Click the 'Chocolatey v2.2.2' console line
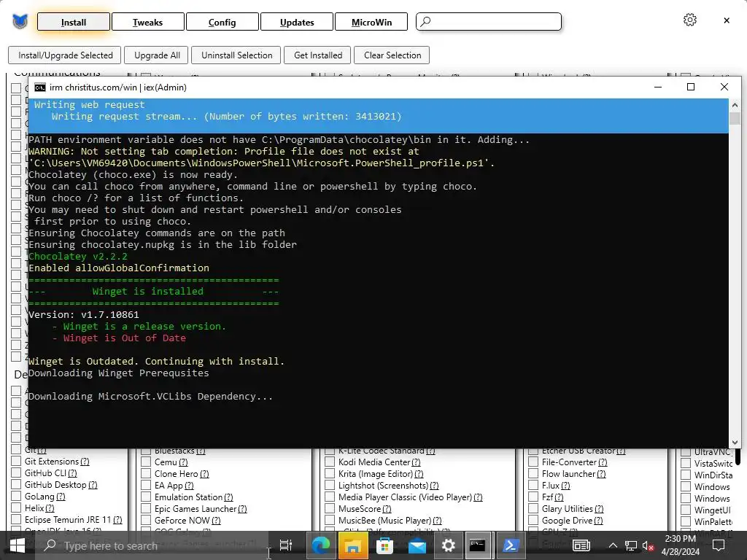 [x=78, y=256]
